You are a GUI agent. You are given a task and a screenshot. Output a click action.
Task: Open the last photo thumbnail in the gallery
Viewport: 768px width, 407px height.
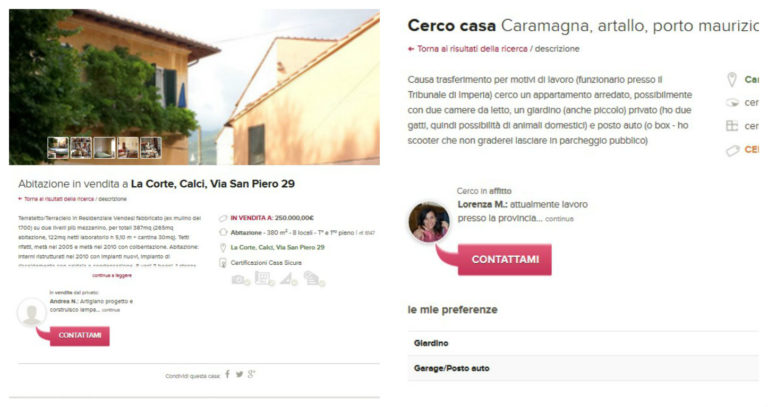(x=151, y=147)
